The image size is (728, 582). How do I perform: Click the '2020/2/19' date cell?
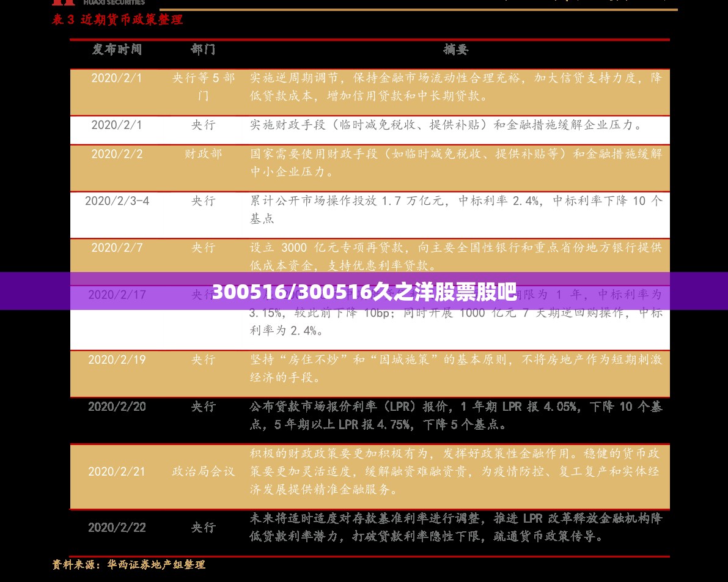[117, 360]
